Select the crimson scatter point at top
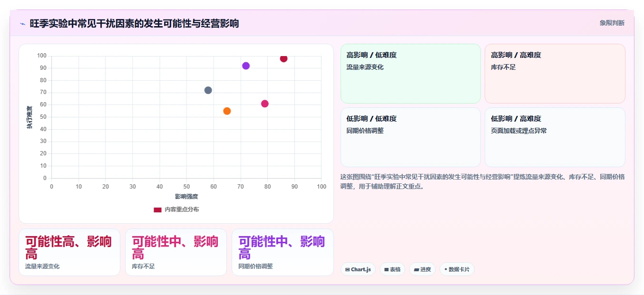 coord(283,58)
